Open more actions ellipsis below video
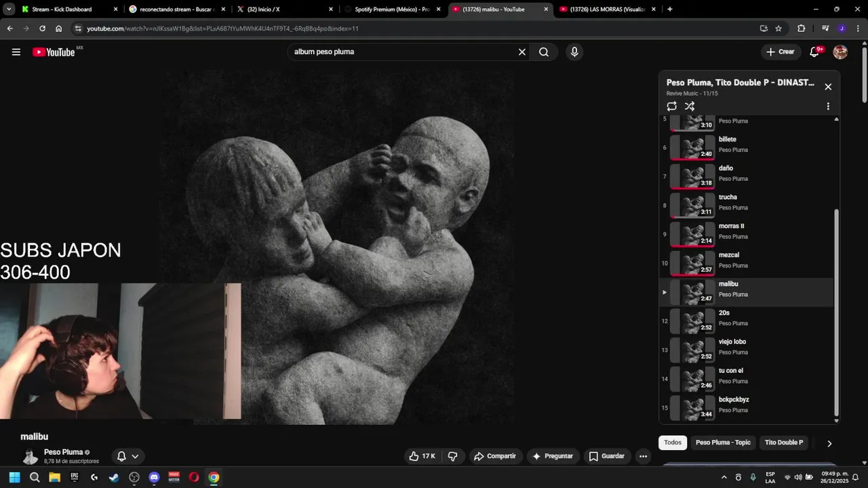The image size is (868, 488). point(644,456)
